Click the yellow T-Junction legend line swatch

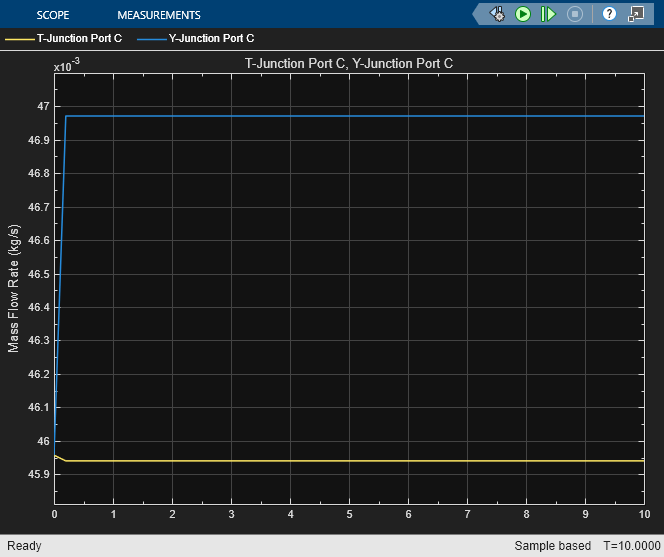click(19, 39)
